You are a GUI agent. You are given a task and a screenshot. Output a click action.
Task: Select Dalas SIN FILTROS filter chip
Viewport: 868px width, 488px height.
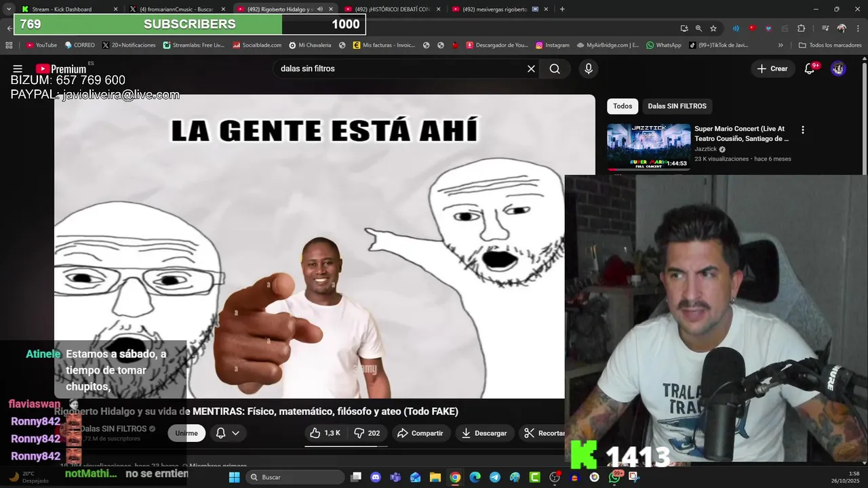click(677, 106)
